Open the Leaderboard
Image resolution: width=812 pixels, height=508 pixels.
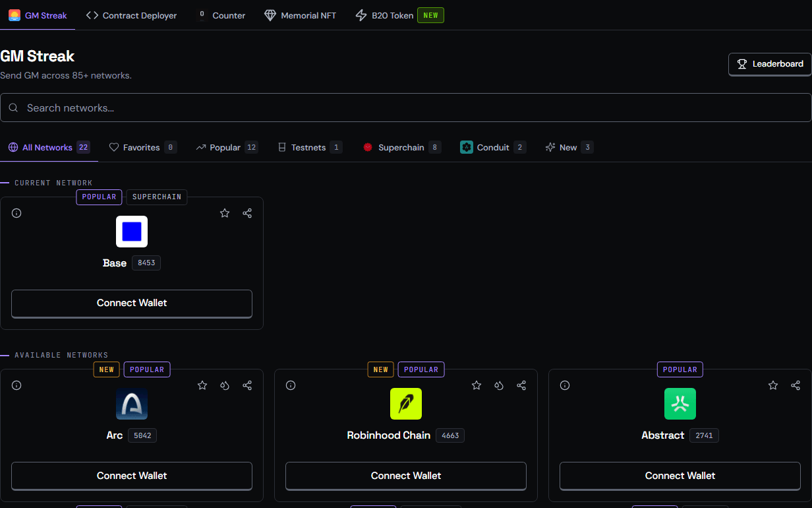pyautogui.click(x=770, y=64)
